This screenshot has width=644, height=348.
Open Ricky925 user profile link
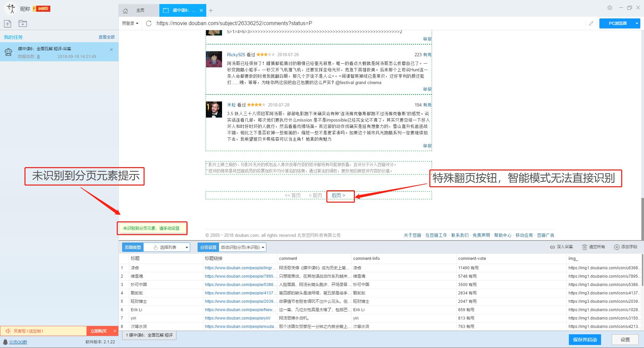pyautogui.click(x=236, y=55)
